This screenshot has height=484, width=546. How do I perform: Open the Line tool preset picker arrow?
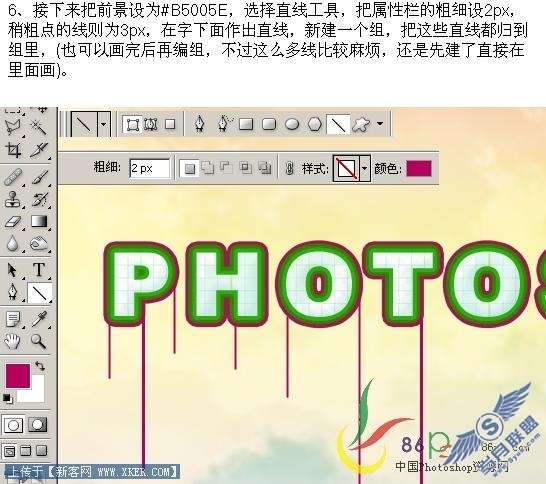coord(103,124)
